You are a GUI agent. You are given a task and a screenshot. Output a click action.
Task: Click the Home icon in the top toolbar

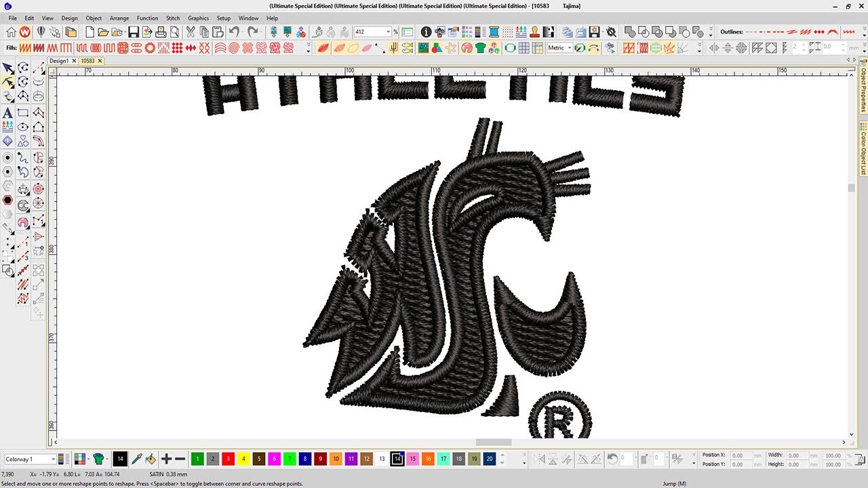[x=11, y=32]
